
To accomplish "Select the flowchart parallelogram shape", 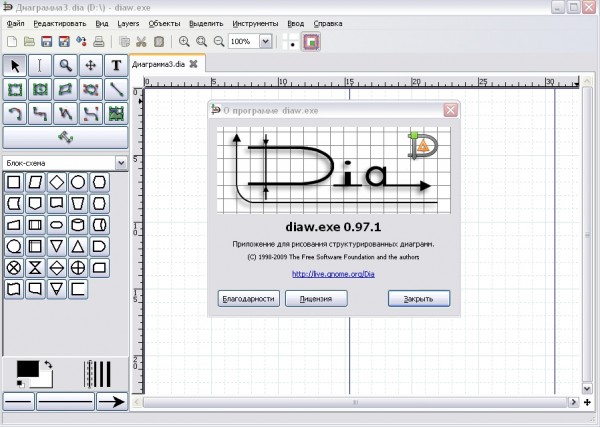I will tap(35, 182).
